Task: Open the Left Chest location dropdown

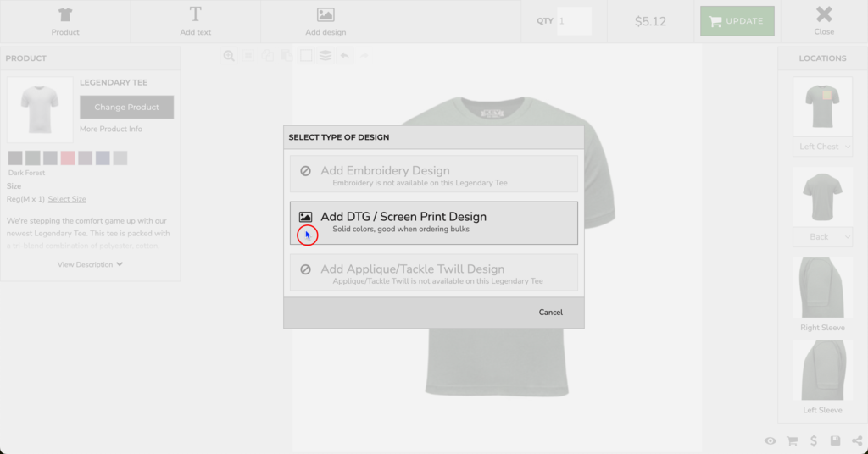Action: pos(822,147)
